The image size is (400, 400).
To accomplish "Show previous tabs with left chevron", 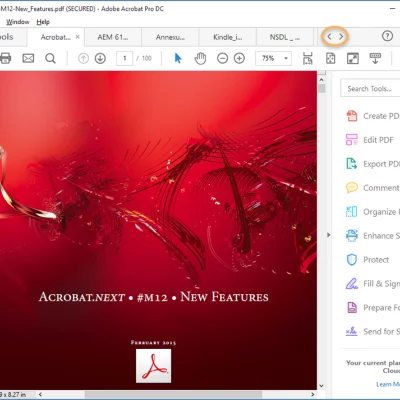I will pyautogui.click(x=329, y=36).
